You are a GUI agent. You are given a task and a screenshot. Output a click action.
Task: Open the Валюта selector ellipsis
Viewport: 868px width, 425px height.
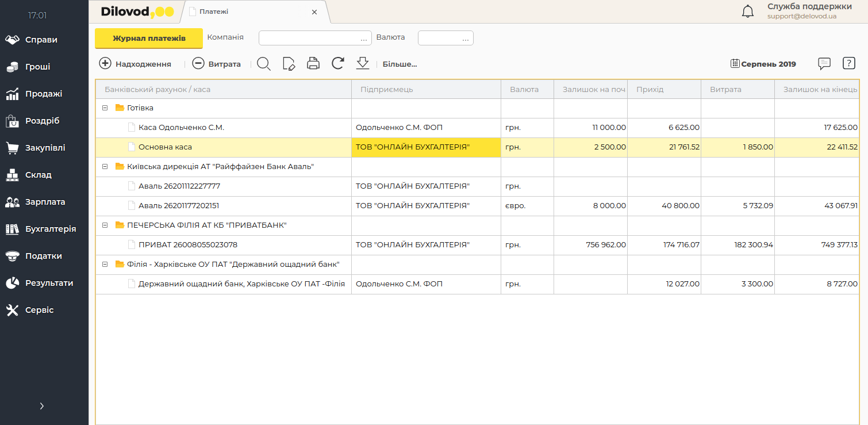[x=466, y=38]
